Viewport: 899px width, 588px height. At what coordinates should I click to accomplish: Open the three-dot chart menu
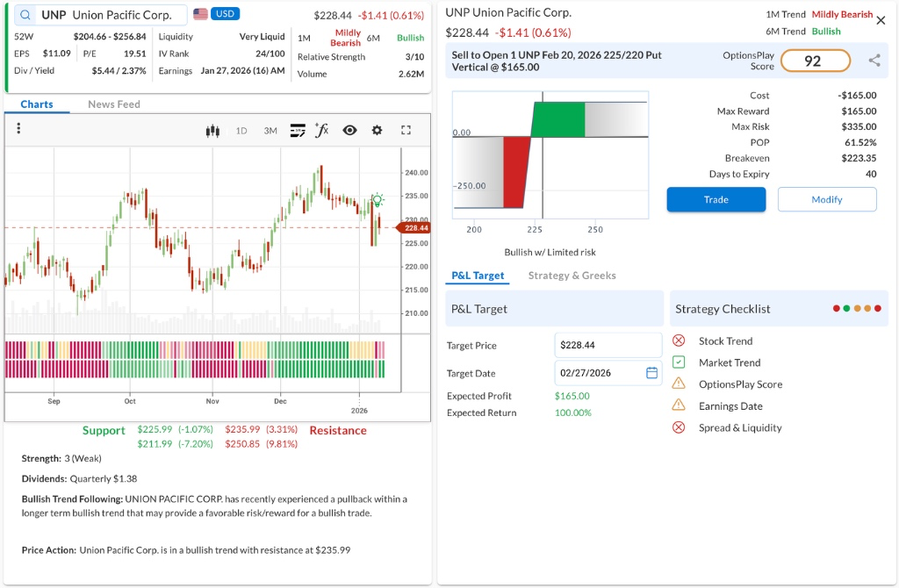pyautogui.click(x=18, y=129)
